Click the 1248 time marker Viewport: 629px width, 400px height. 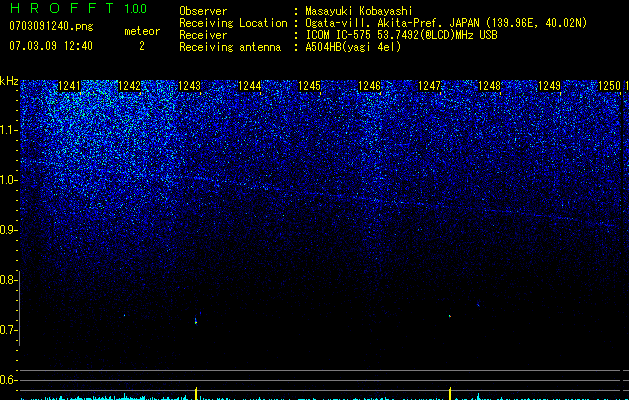coord(489,86)
